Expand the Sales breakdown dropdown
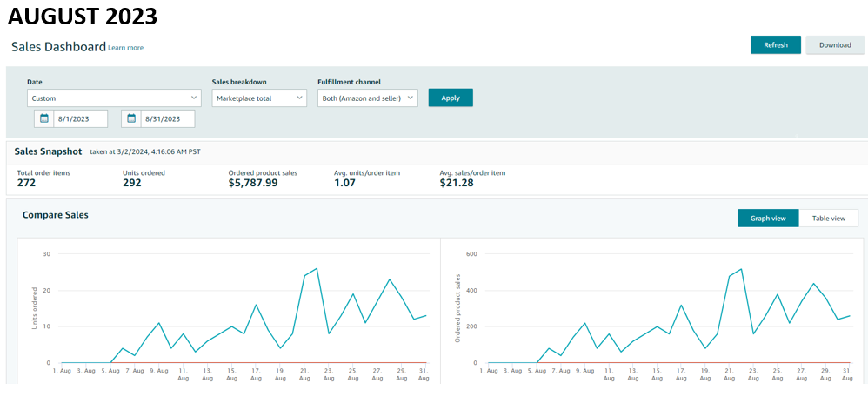 pyautogui.click(x=259, y=98)
